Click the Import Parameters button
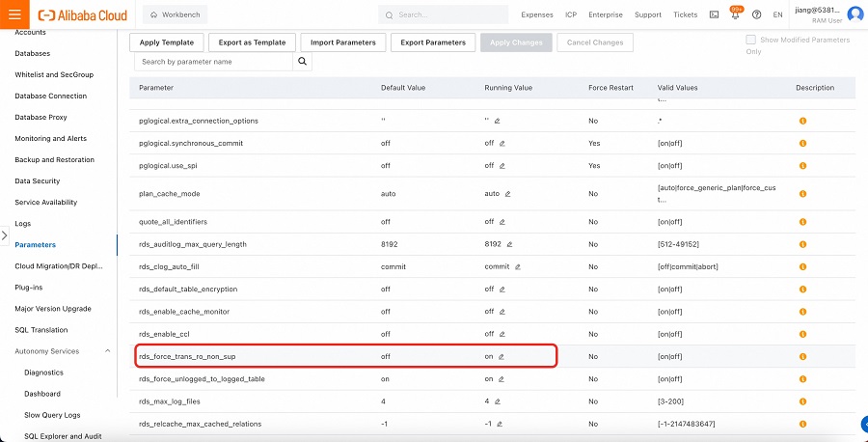 [x=342, y=42]
